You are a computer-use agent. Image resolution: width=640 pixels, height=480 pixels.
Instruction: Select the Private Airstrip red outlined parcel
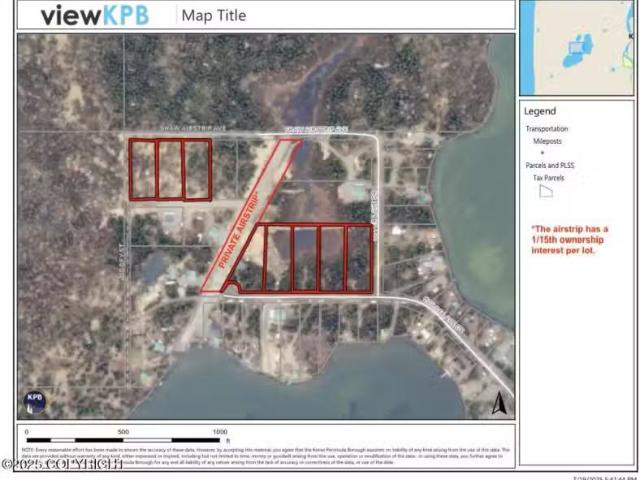[x=250, y=215]
